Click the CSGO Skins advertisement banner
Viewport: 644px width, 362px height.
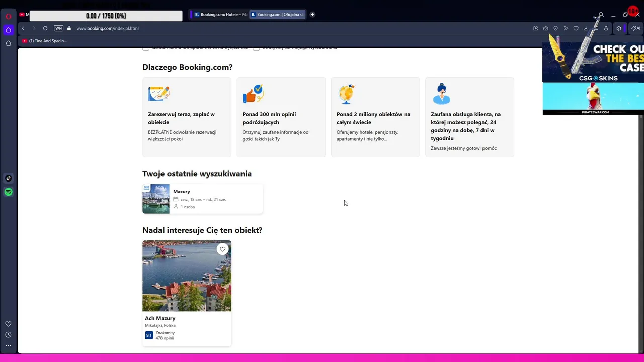click(x=593, y=62)
